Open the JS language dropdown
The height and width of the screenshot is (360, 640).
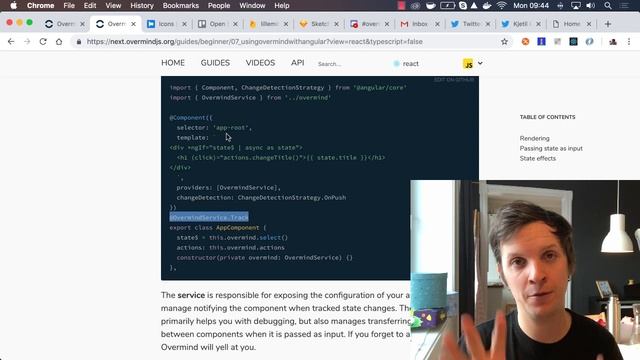tap(473, 64)
